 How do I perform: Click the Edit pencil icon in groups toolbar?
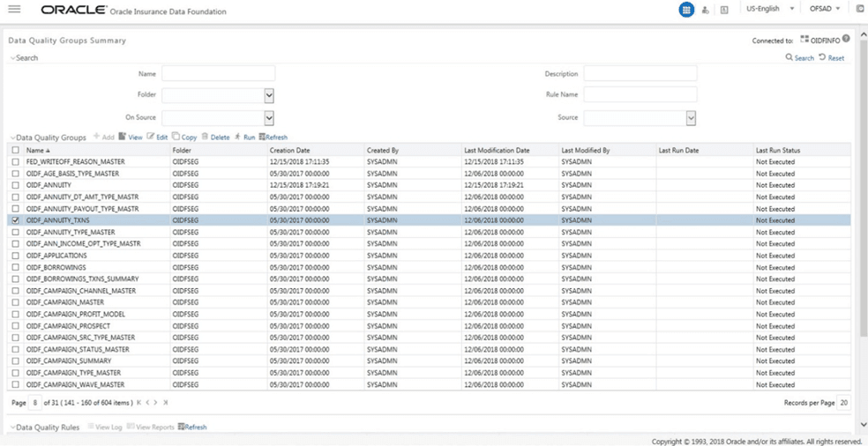(x=150, y=136)
